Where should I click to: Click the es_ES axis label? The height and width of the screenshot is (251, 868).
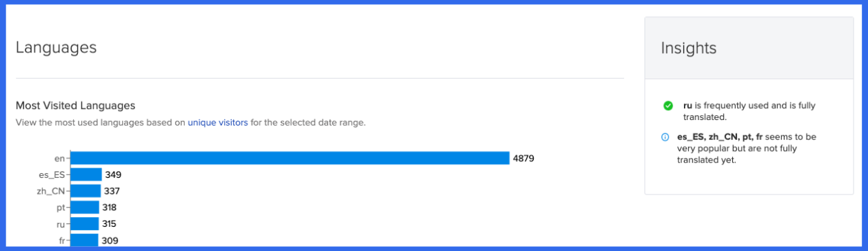coord(52,175)
